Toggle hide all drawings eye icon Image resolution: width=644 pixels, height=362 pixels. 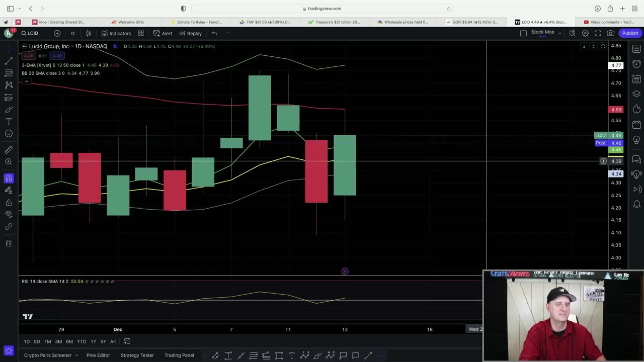(x=9, y=215)
